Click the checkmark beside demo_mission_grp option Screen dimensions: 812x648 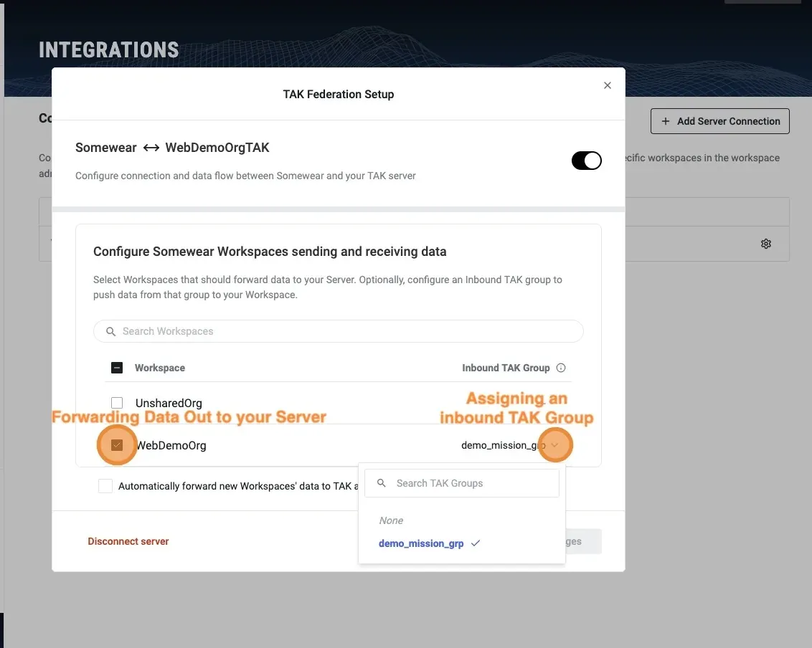[476, 543]
